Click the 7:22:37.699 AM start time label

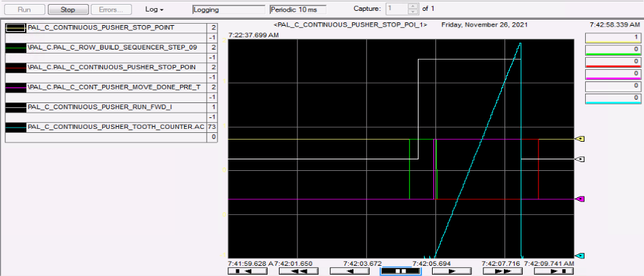(254, 35)
